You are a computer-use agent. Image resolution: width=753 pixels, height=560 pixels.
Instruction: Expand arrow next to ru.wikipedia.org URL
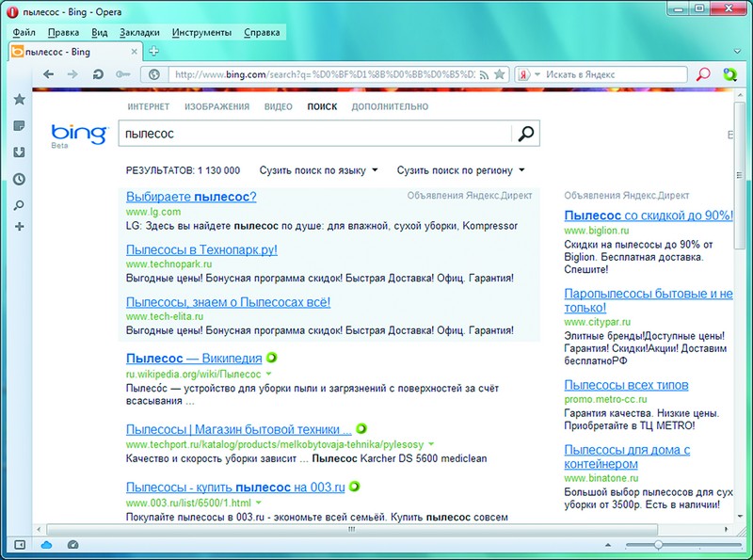click(269, 374)
